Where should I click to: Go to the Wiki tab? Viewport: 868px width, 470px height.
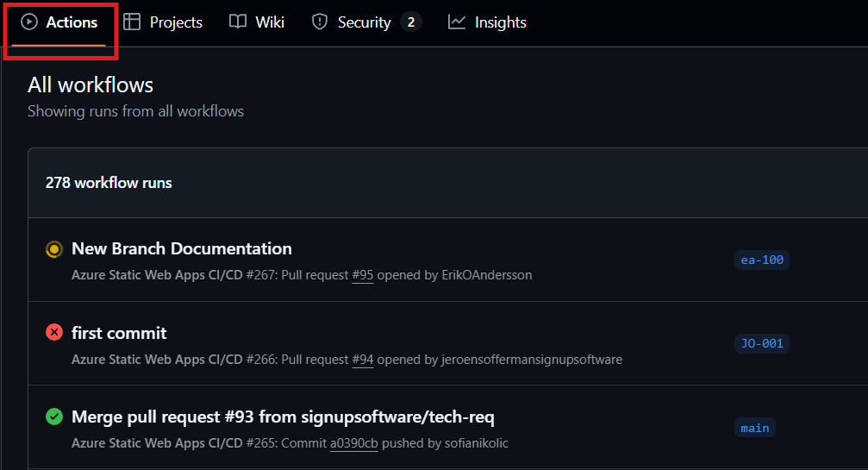(270, 22)
